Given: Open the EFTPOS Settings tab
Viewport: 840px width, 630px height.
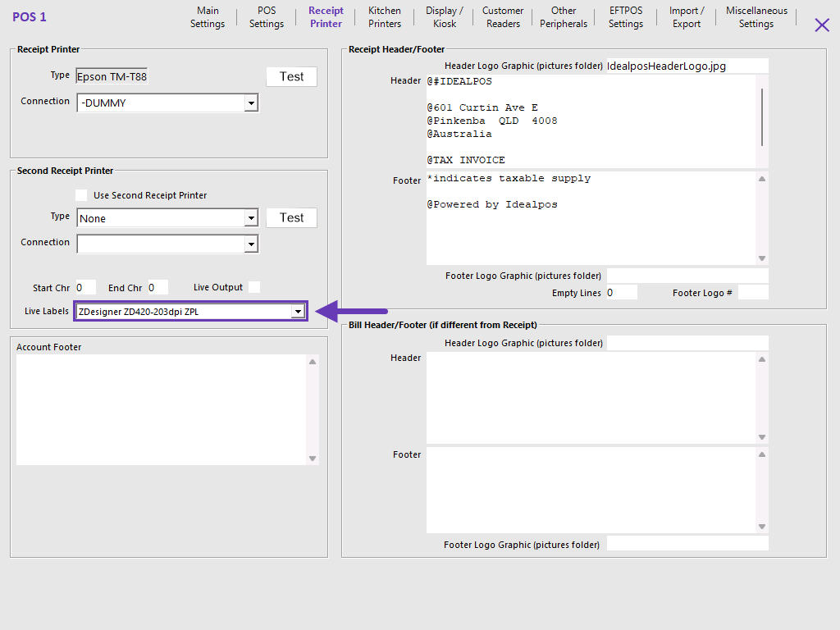Looking at the screenshot, I should point(626,17).
